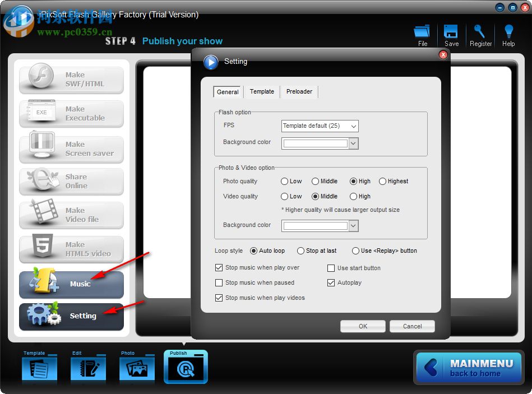
Task: Click the MAINMENU back to home button
Action: 469,367
